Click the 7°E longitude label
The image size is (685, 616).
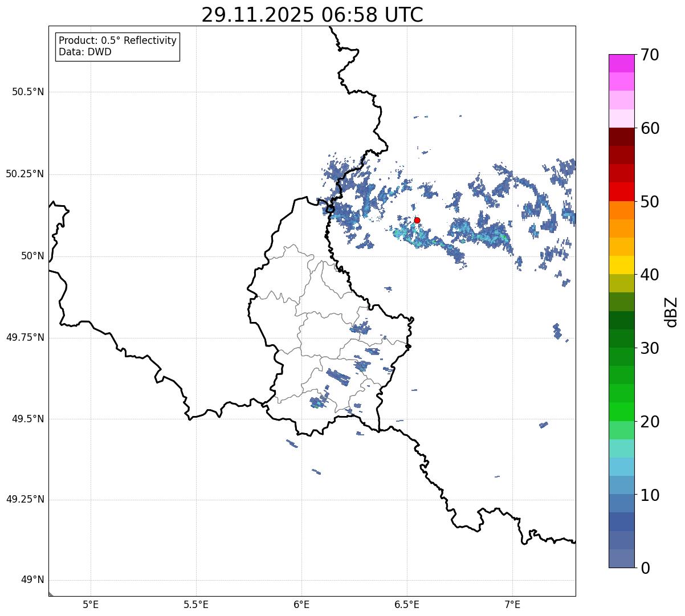tap(513, 604)
